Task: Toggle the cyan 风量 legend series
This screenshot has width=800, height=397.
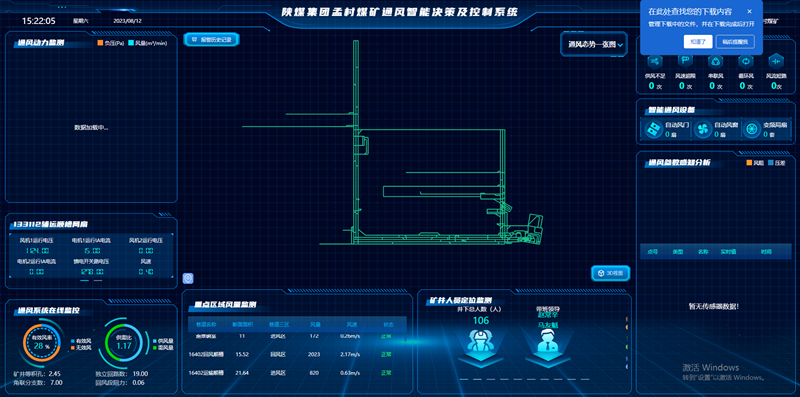Action: tap(148, 43)
